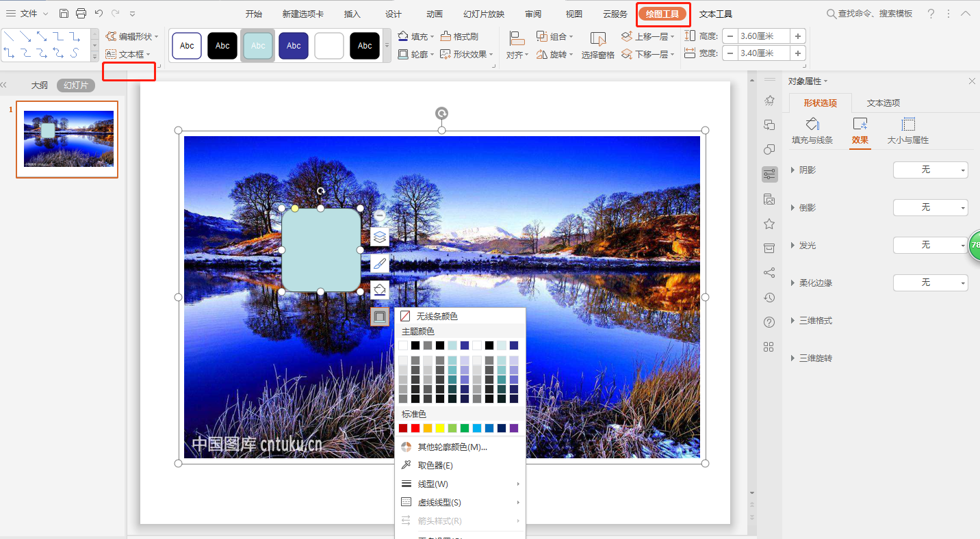Open the Shape Effects (形状效果) dropdown
Image resolution: width=980 pixels, height=539 pixels.
(467, 54)
